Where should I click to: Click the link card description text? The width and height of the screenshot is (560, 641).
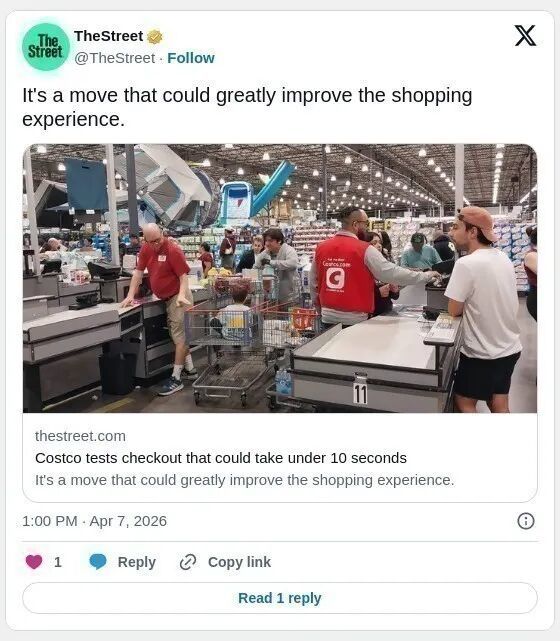(244, 480)
